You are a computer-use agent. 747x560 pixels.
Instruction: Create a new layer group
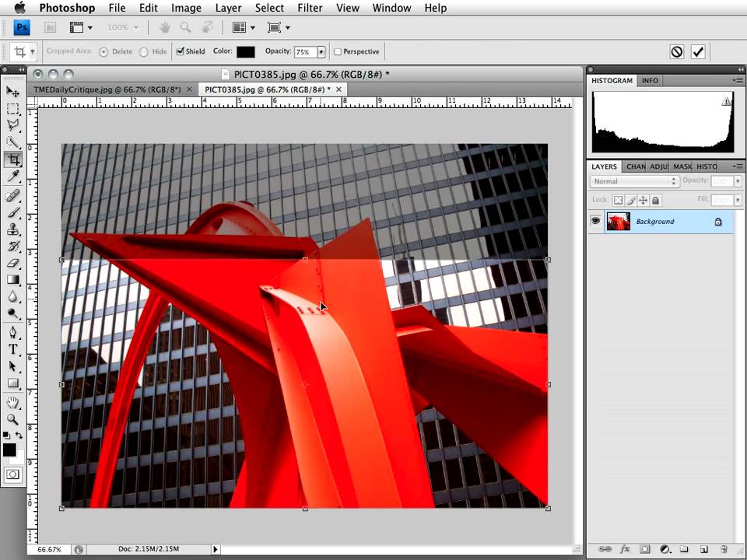tap(684, 549)
